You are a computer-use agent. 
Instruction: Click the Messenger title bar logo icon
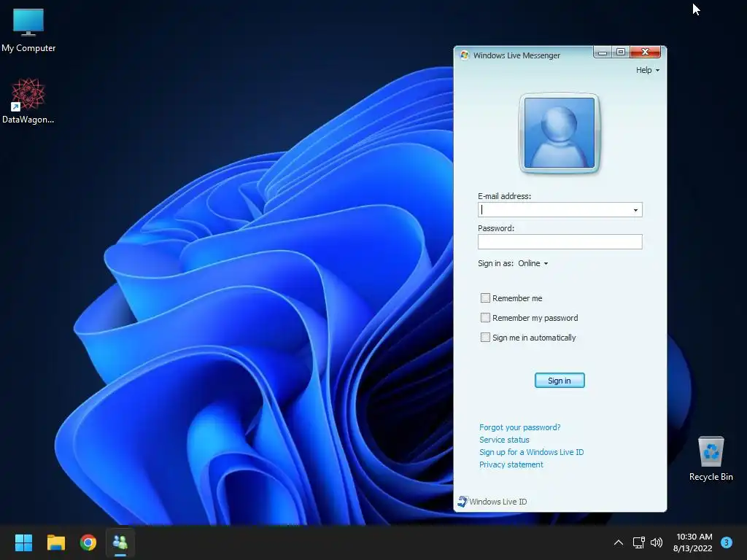[x=465, y=55]
